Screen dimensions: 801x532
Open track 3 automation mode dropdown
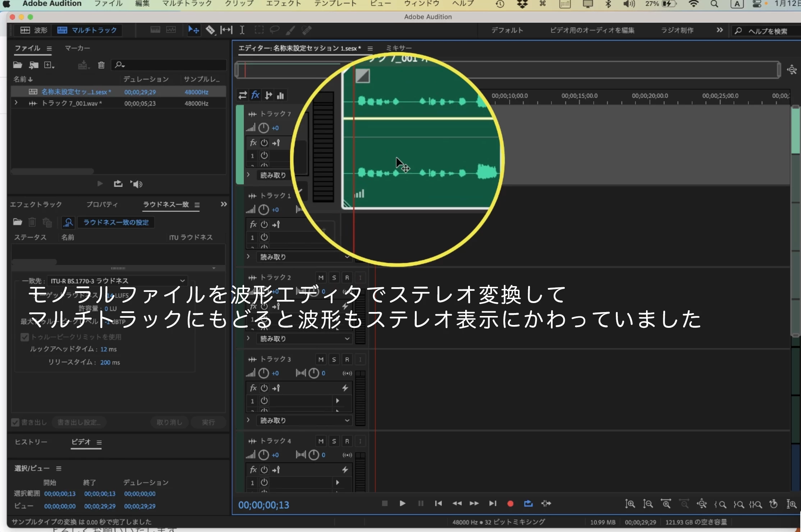click(x=304, y=420)
